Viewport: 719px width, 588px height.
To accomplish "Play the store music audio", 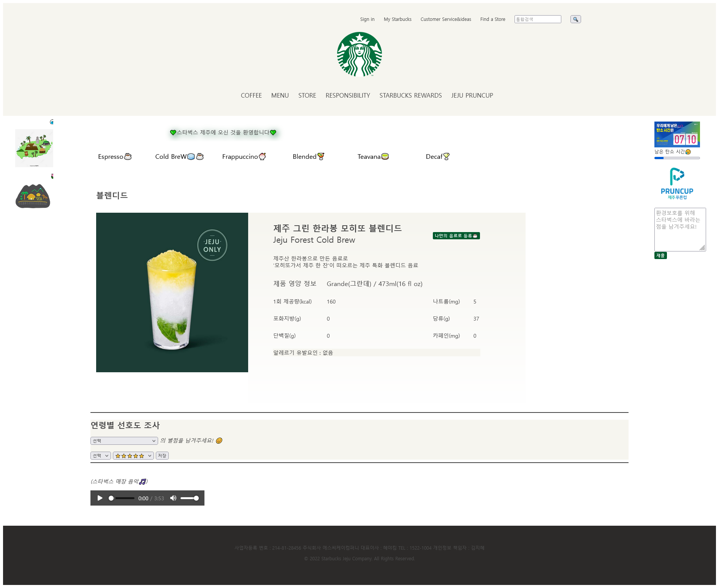I will pos(100,498).
